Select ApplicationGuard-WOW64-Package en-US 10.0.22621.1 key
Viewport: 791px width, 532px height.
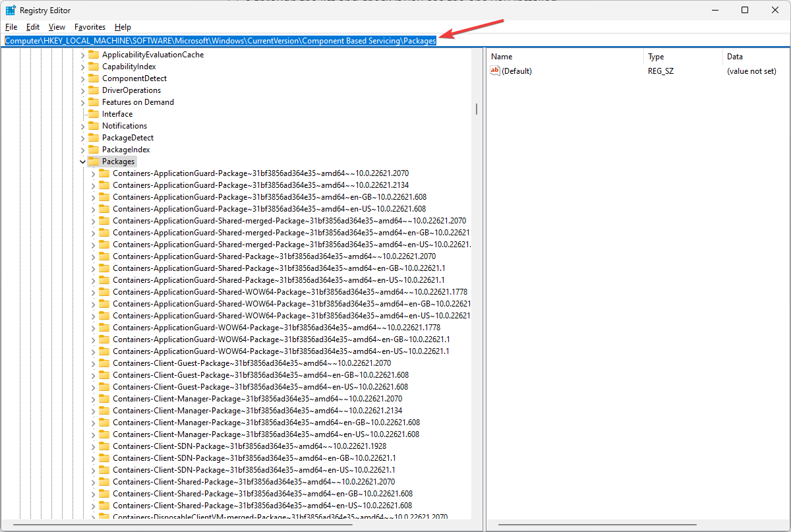[281, 351]
